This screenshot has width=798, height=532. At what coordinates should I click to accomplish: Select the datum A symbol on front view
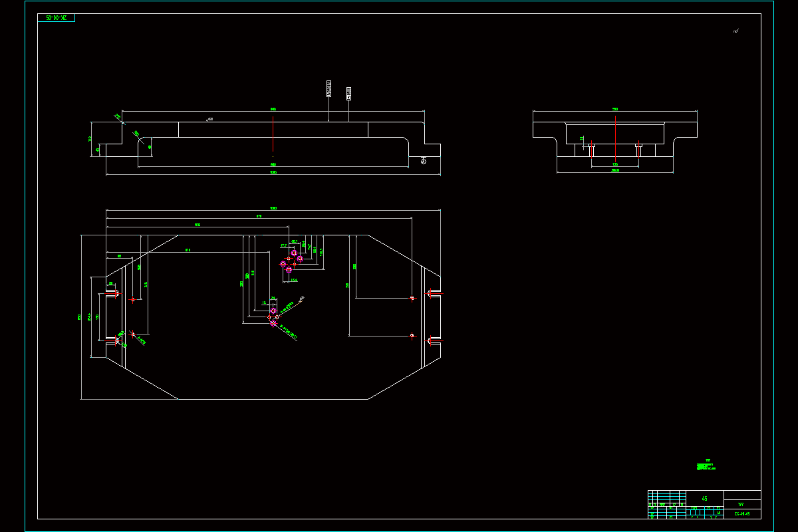(424, 160)
